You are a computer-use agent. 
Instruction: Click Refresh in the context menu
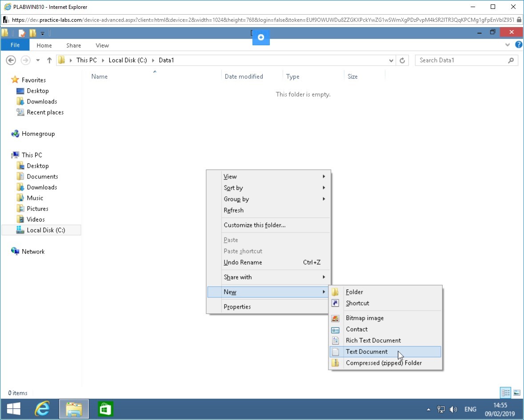click(268, 210)
